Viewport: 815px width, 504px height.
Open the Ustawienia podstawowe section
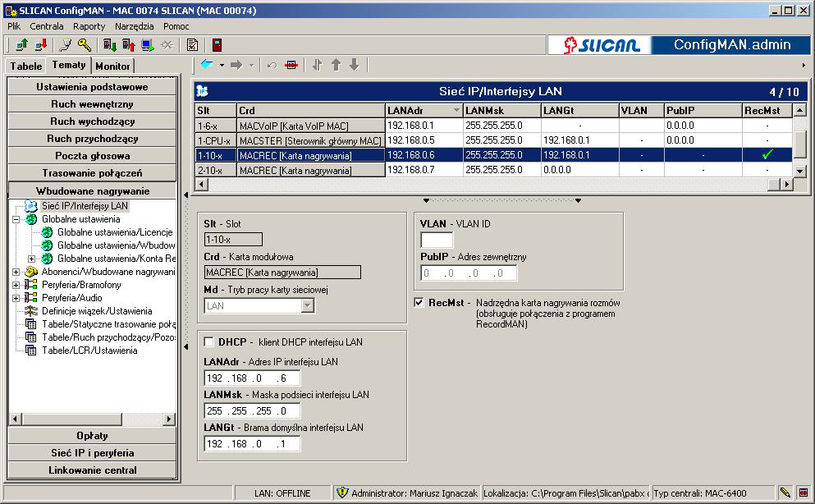coord(92,87)
